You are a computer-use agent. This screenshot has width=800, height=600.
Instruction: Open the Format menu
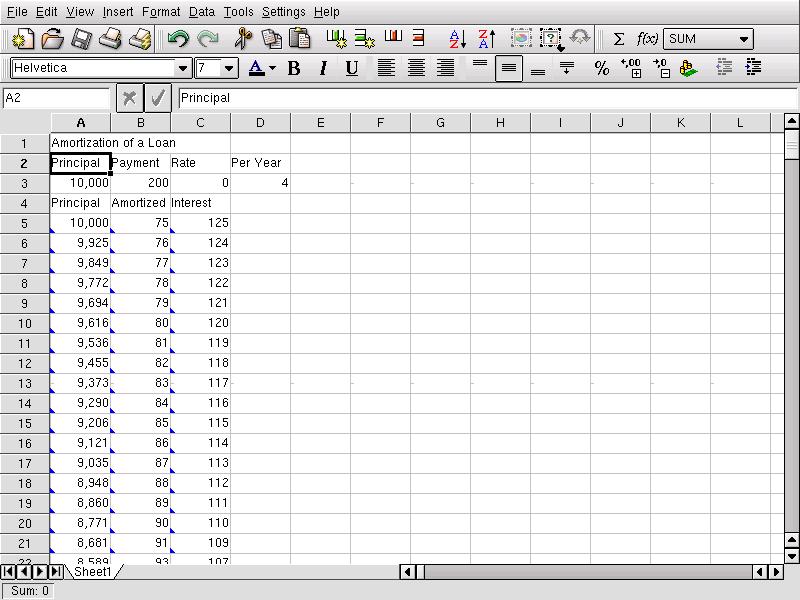[161, 12]
